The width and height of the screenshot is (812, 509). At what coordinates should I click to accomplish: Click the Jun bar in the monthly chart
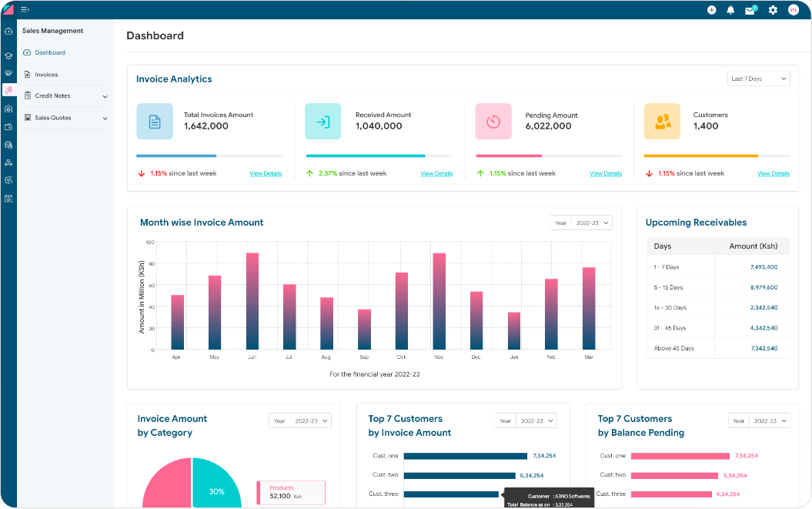coord(252,301)
